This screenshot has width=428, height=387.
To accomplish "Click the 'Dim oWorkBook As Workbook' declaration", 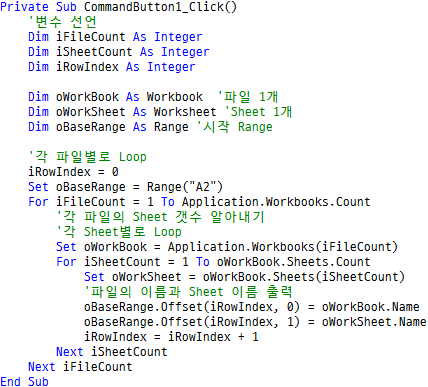I will [x=115, y=97].
